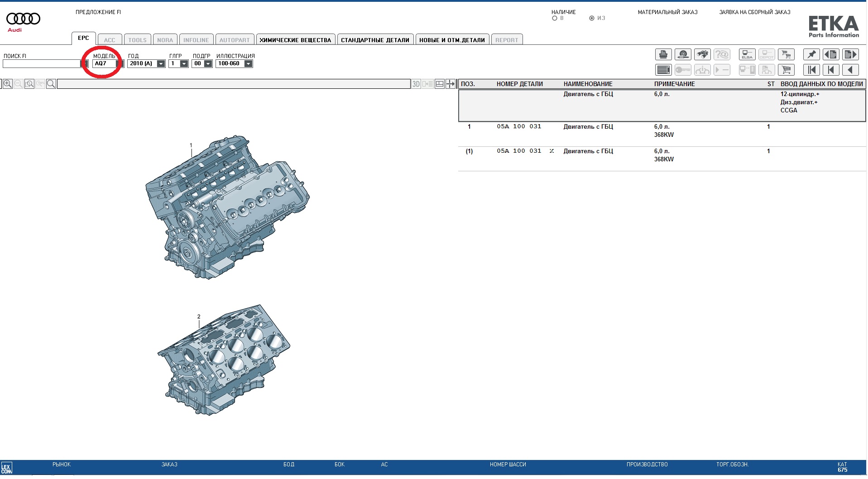The image size is (868, 479).
Task: Select the 'В' availability radio button
Action: (x=555, y=18)
